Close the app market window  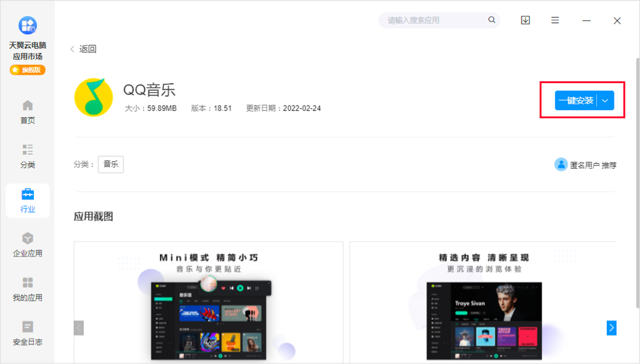(x=617, y=20)
